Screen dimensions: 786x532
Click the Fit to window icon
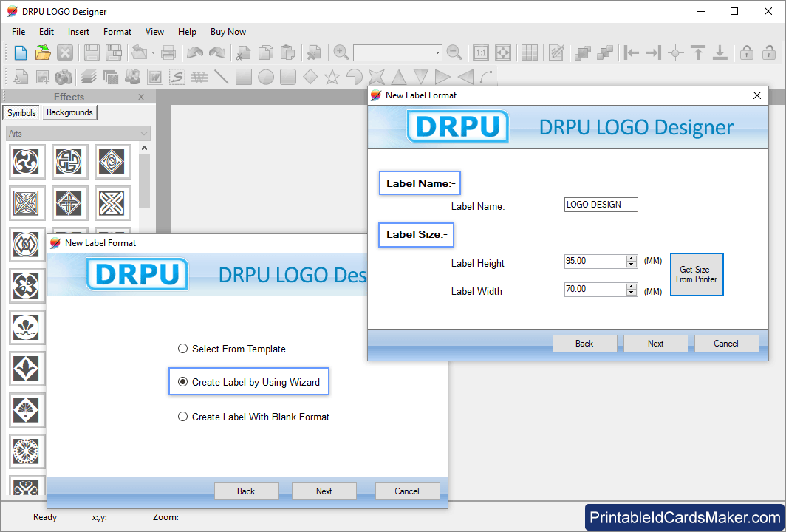tap(503, 52)
